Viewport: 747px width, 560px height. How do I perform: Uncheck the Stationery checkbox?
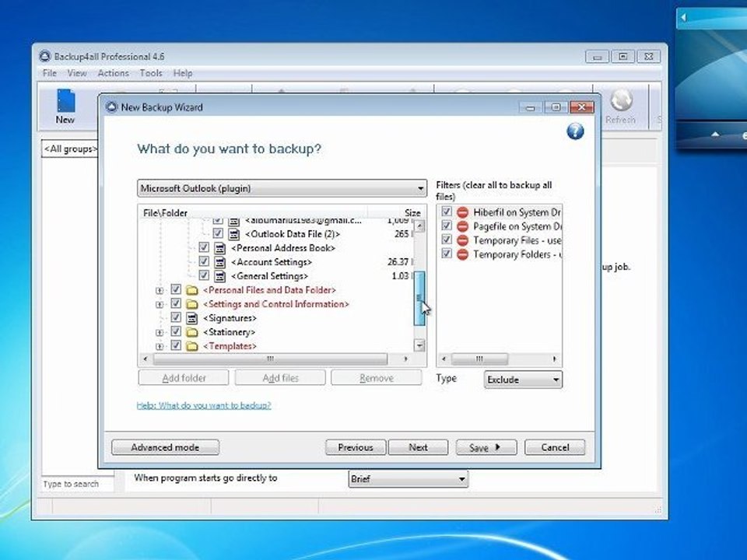pos(176,331)
